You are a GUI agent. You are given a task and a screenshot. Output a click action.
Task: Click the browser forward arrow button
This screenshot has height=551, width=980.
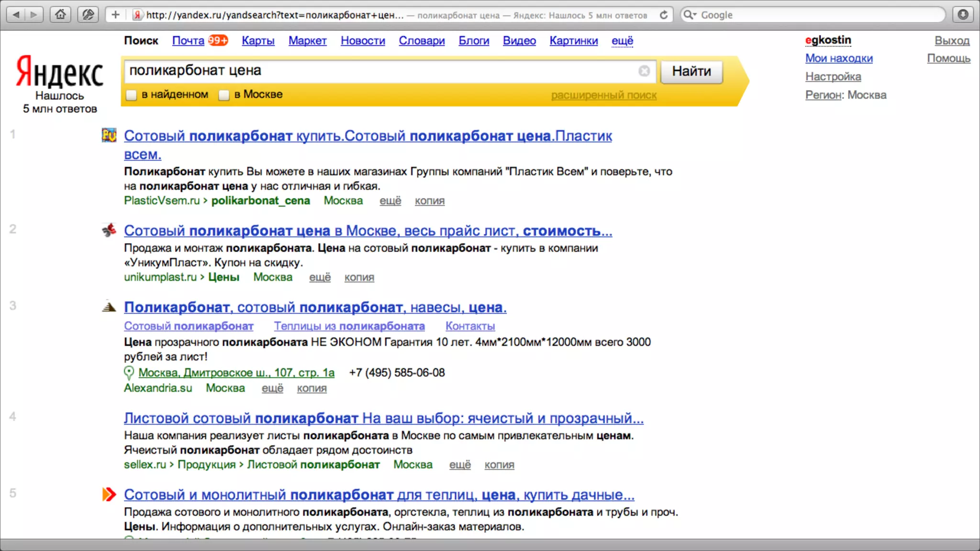[34, 14]
